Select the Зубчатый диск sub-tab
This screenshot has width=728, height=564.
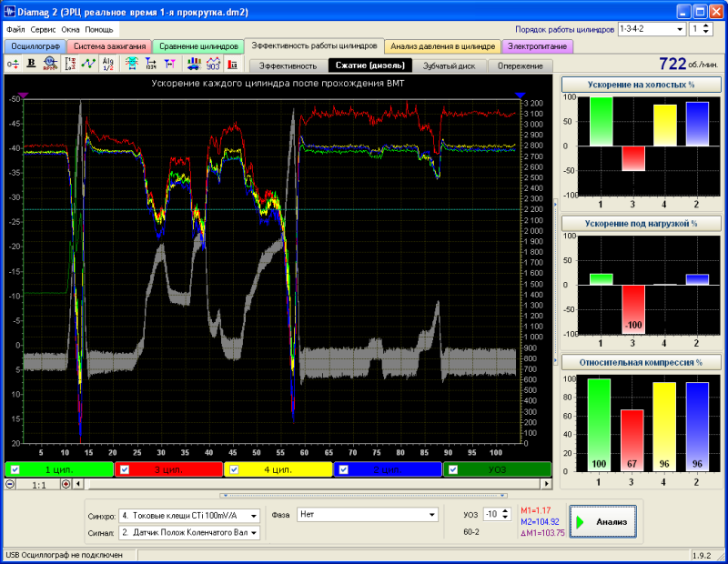pos(449,65)
